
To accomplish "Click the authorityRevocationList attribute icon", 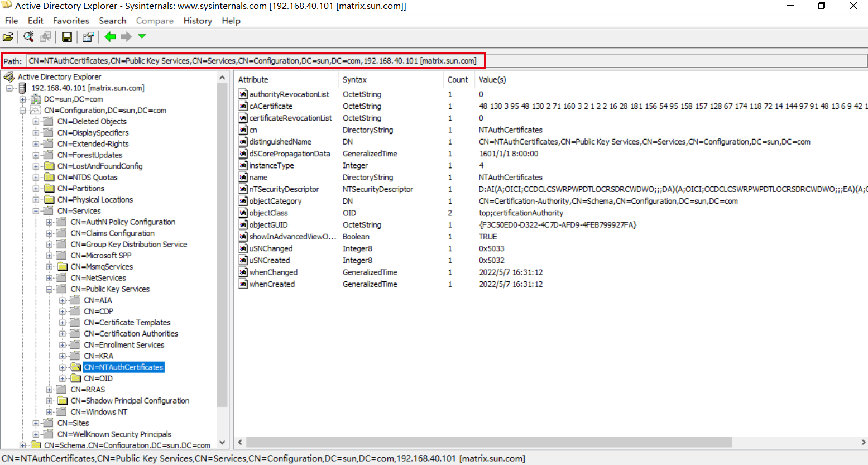I will coord(243,94).
